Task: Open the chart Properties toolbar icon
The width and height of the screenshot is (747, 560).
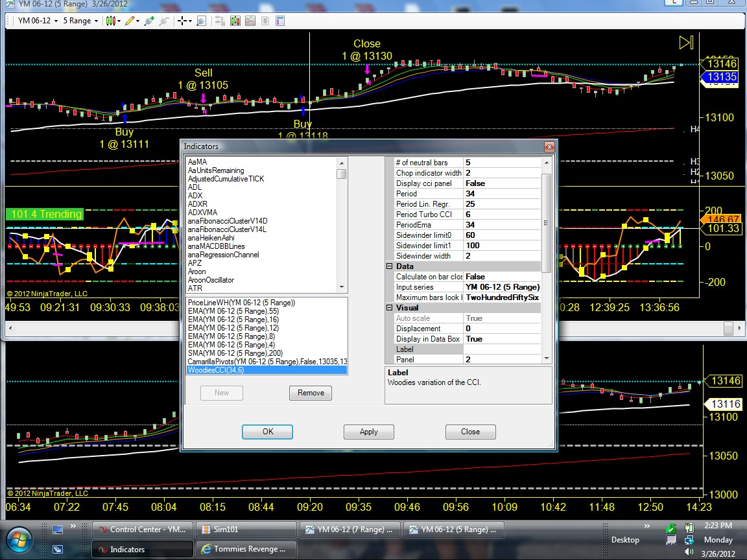Action: click(280, 21)
